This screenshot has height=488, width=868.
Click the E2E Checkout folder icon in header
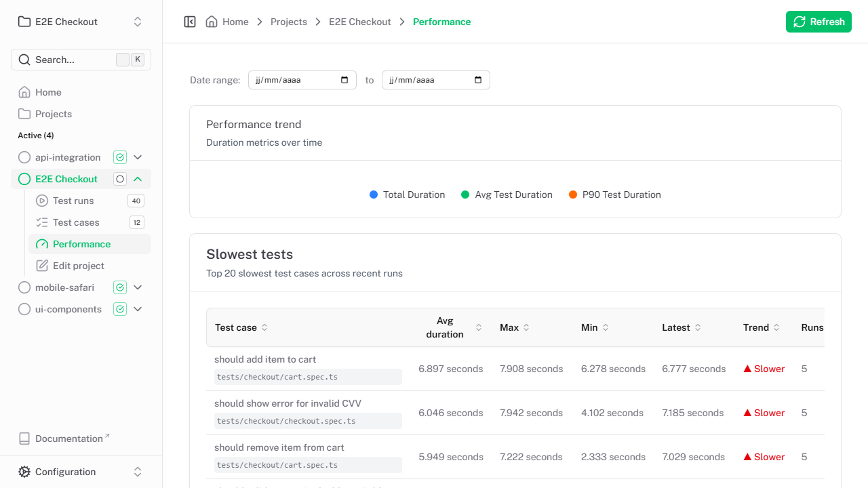click(24, 22)
